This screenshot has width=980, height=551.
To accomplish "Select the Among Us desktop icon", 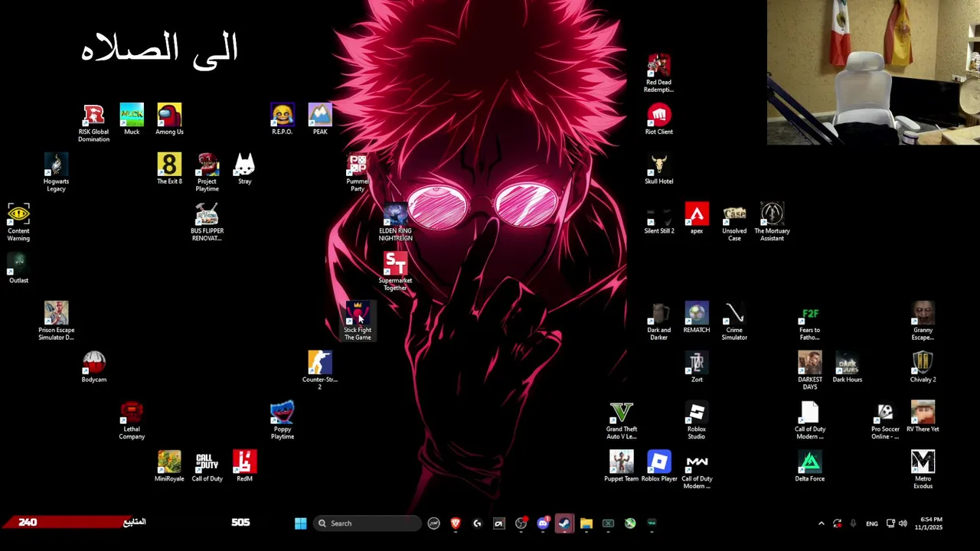I will click(x=169, y=119).
